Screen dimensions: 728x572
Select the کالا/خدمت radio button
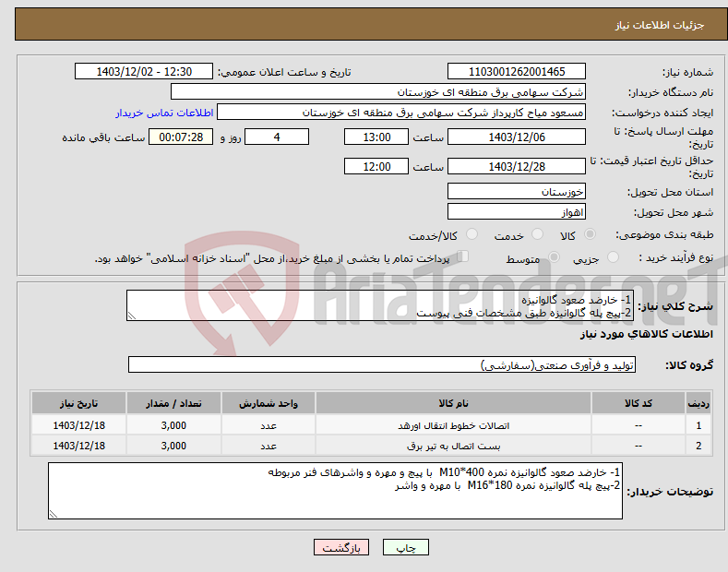coord(471,234)
